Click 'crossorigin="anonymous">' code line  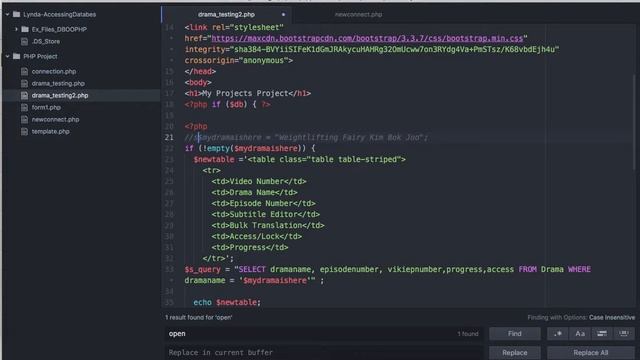tap(239, 60)
